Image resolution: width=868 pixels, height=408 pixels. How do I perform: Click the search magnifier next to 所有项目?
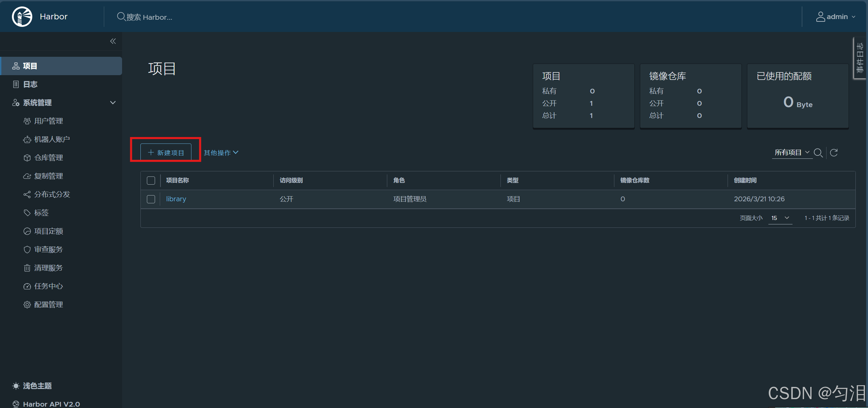pos(818,153)
